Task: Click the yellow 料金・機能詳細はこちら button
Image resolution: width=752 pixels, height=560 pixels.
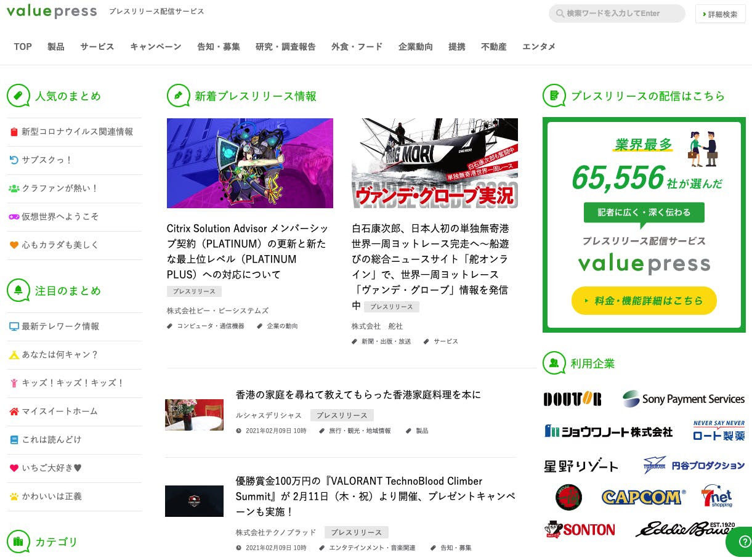Action: pyautogui.click(x=644, y=301)
